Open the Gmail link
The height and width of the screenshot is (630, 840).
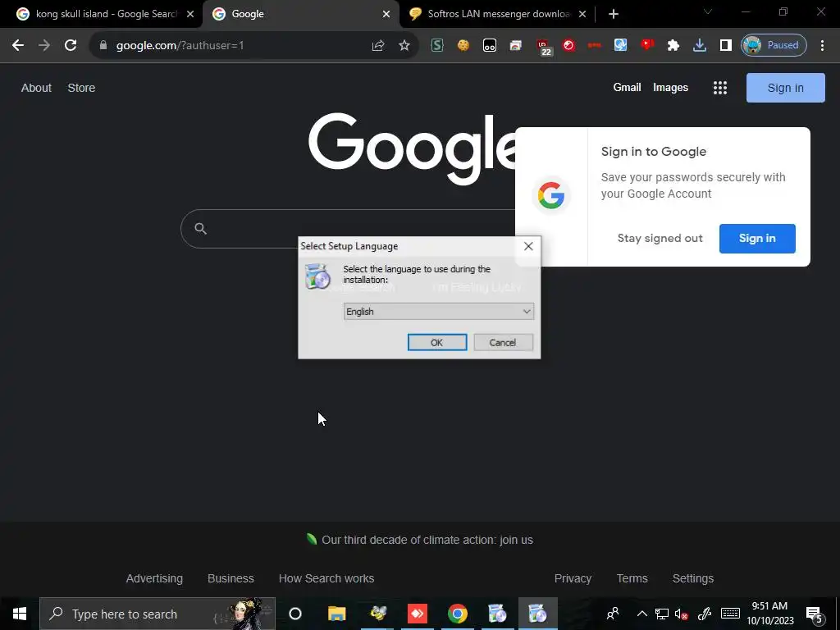coord(627,87)
